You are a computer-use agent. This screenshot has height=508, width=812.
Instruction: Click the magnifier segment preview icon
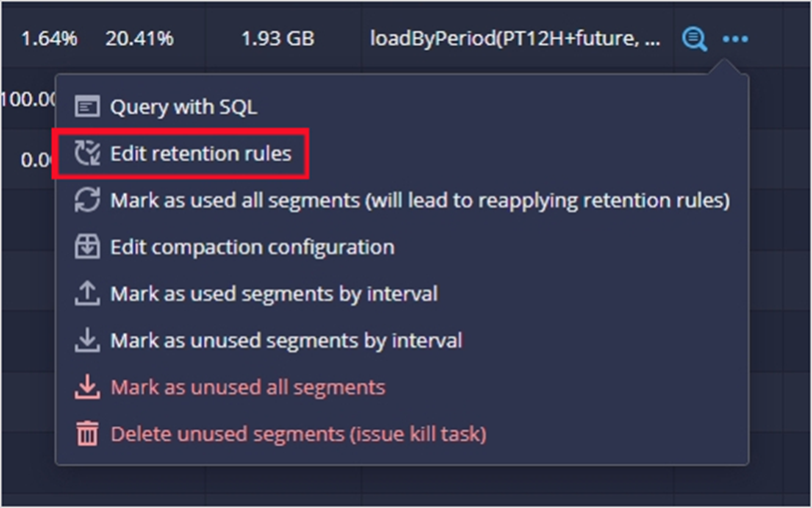(694, 39)
